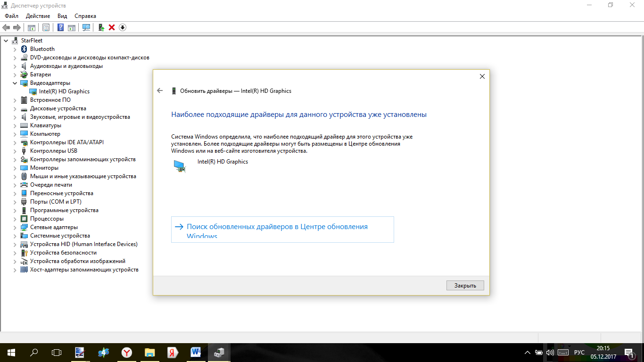Select Мыши и иные указывающие устройства
The width and height of the screenshot is (644, 362).
(x=83, y=176)
